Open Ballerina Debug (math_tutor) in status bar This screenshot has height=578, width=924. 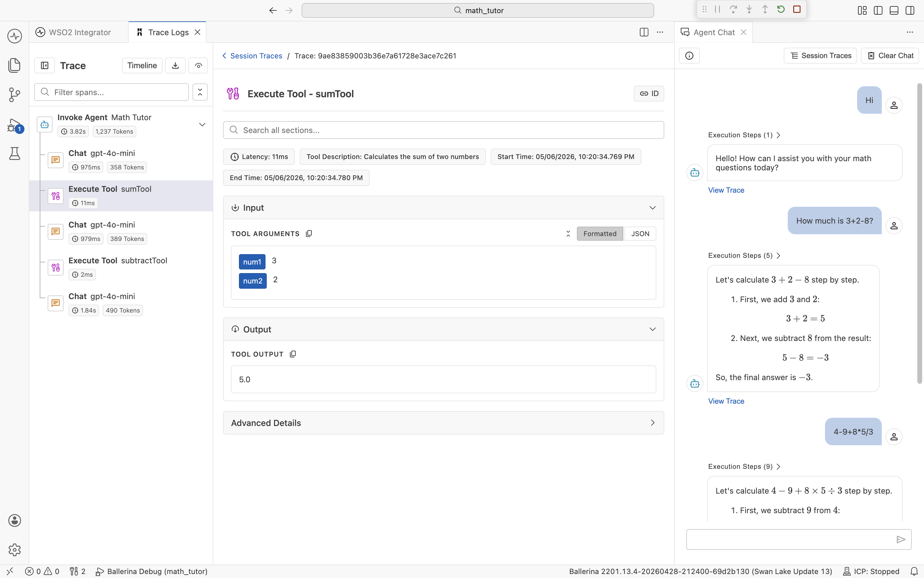(151, 572)
